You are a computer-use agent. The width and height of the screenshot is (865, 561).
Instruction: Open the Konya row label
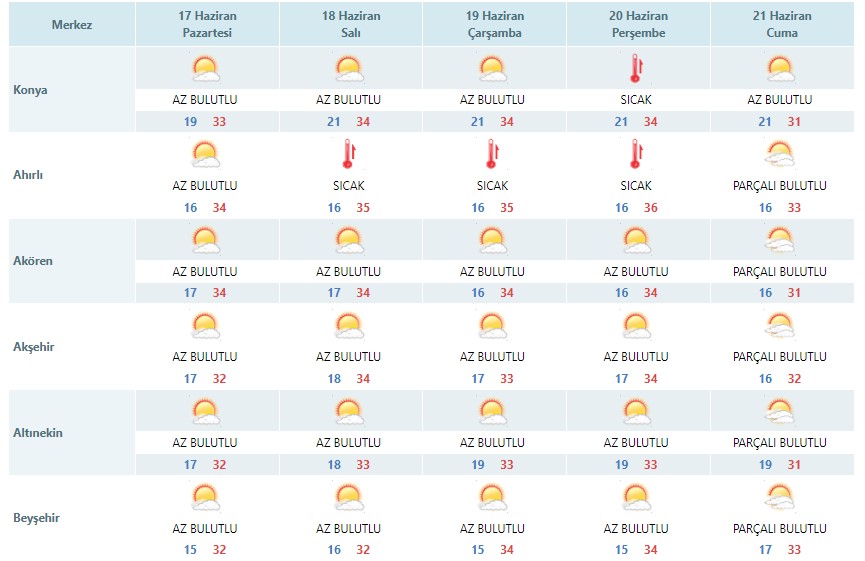[x=30, y=90]
